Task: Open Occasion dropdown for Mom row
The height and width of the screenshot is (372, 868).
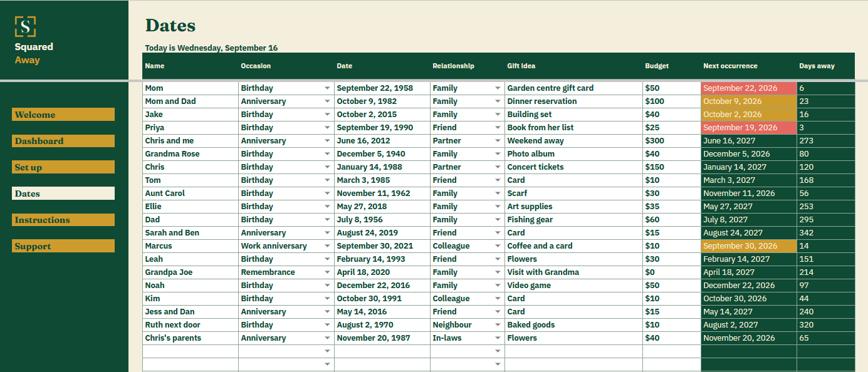Action: 327,88
